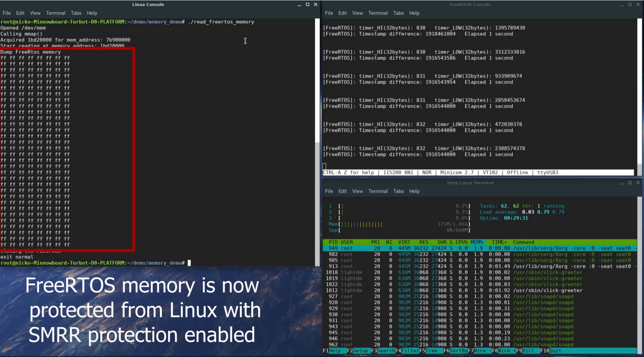644x357 pixels.
Task: Open View menu in FreeRTOS Console window
Action: (357, 13)
